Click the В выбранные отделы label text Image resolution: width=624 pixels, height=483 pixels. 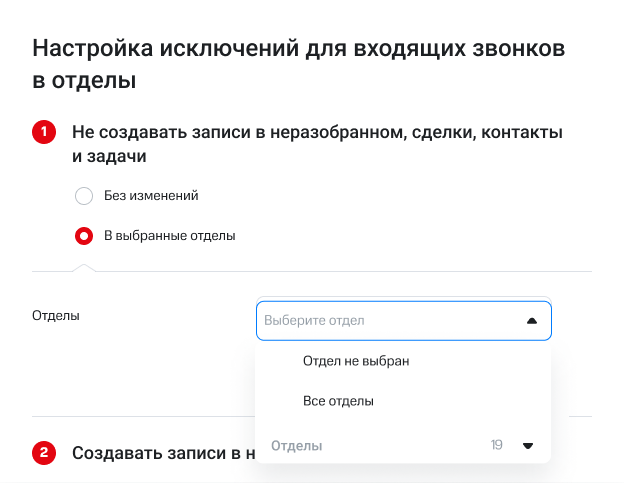170,236
